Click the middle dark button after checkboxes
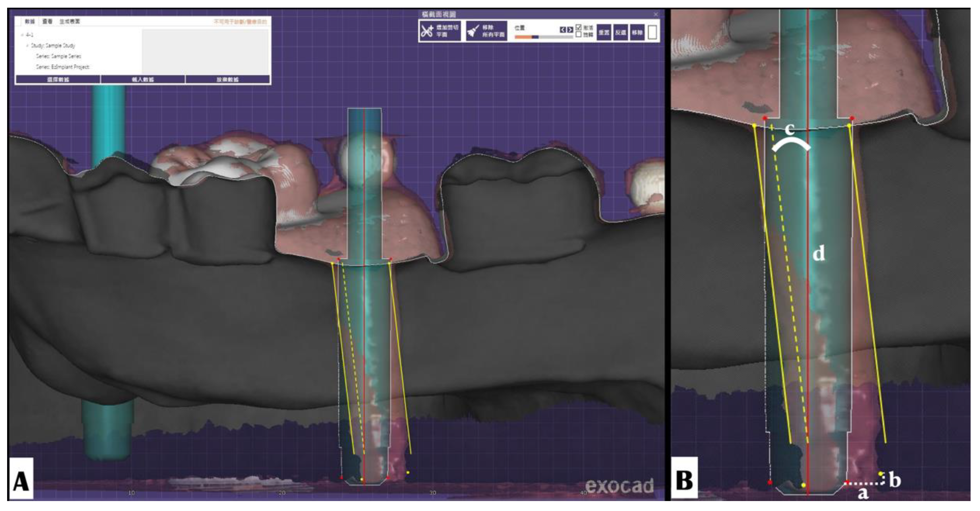 pyautogui.click(x=621, y=32)
